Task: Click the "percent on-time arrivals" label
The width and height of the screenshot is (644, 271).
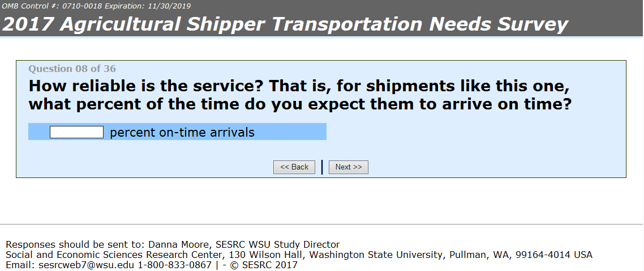Action: [182, 133]
